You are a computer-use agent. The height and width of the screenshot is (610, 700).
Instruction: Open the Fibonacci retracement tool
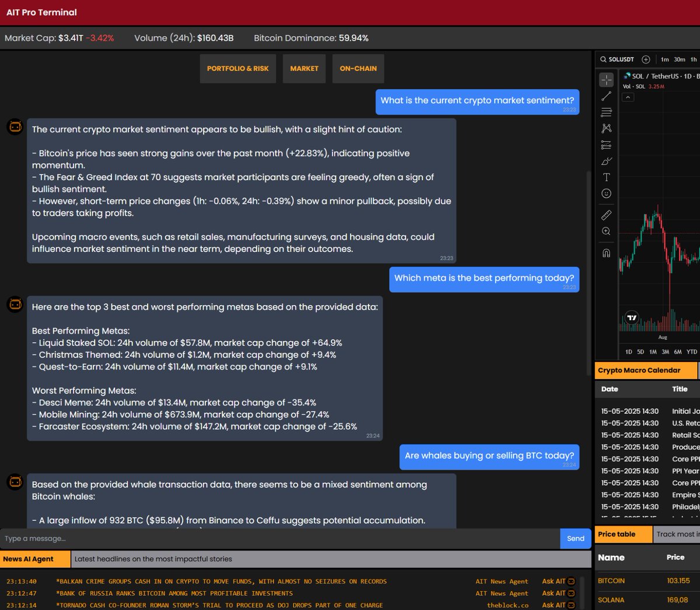pyautogui.click(x=607, y=112)
